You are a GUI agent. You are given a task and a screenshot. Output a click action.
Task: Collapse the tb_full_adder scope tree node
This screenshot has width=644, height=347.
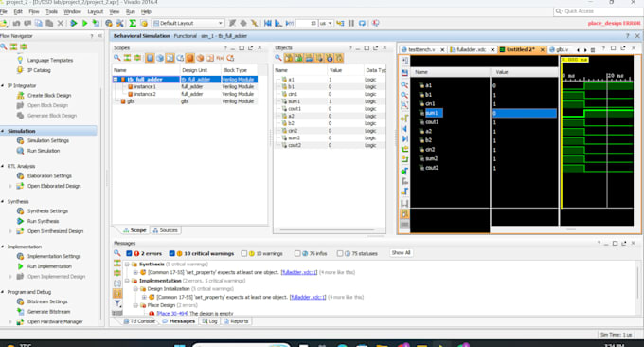[116, 80]
